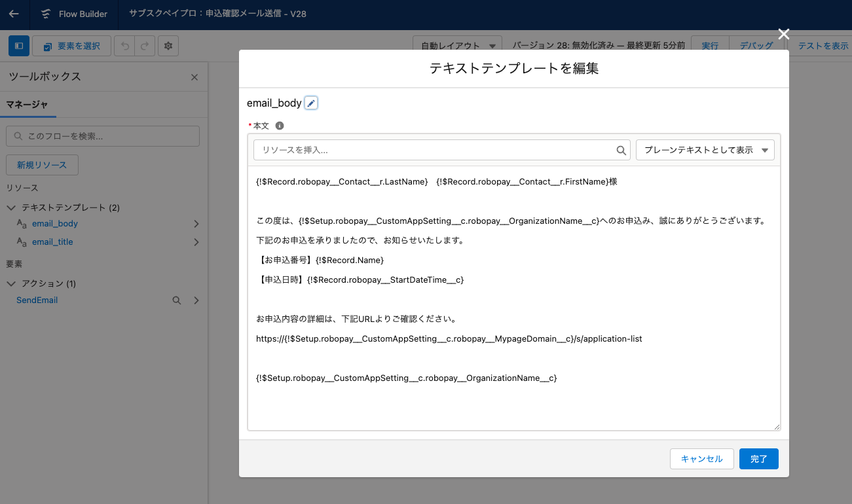Click the undo arrow icon
The image size is (852, 504).
[125, 46]
